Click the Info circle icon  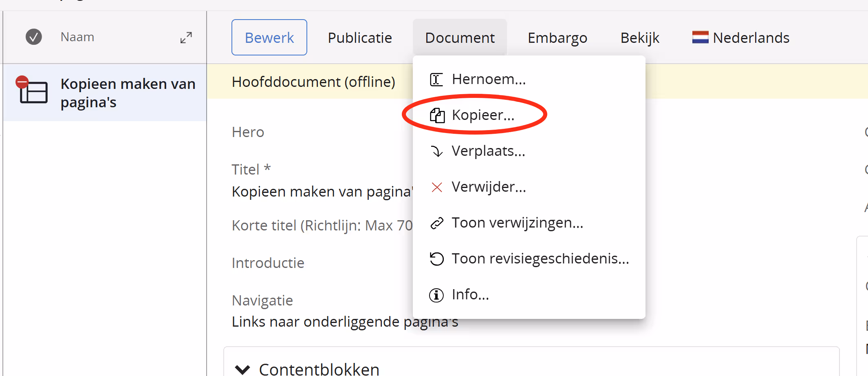click(436, 295)
